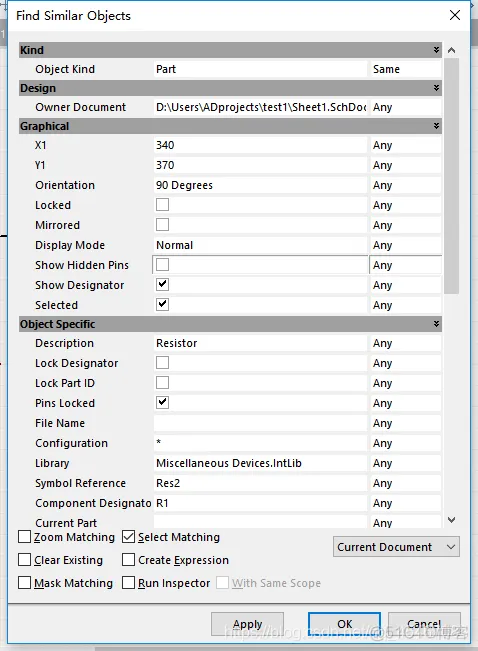
Task: Click the Owner Document path value
Action: [x=260, y=107]
